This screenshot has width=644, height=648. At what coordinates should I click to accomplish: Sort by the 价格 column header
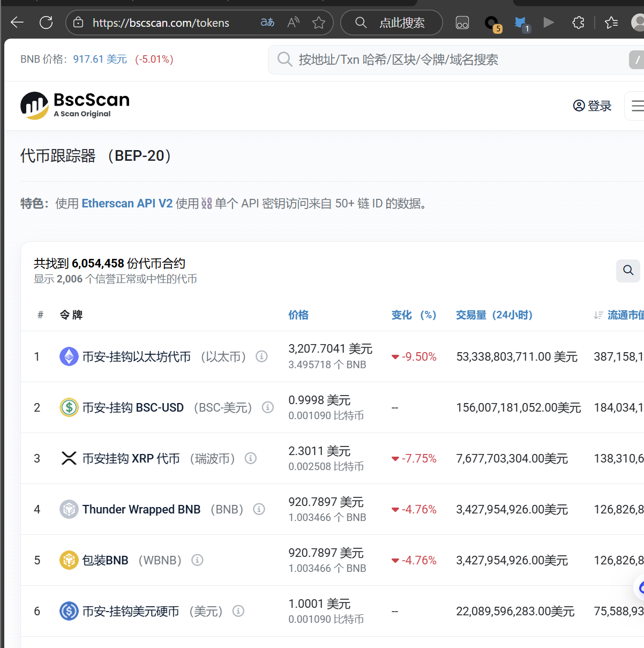[x=298, y=315]
